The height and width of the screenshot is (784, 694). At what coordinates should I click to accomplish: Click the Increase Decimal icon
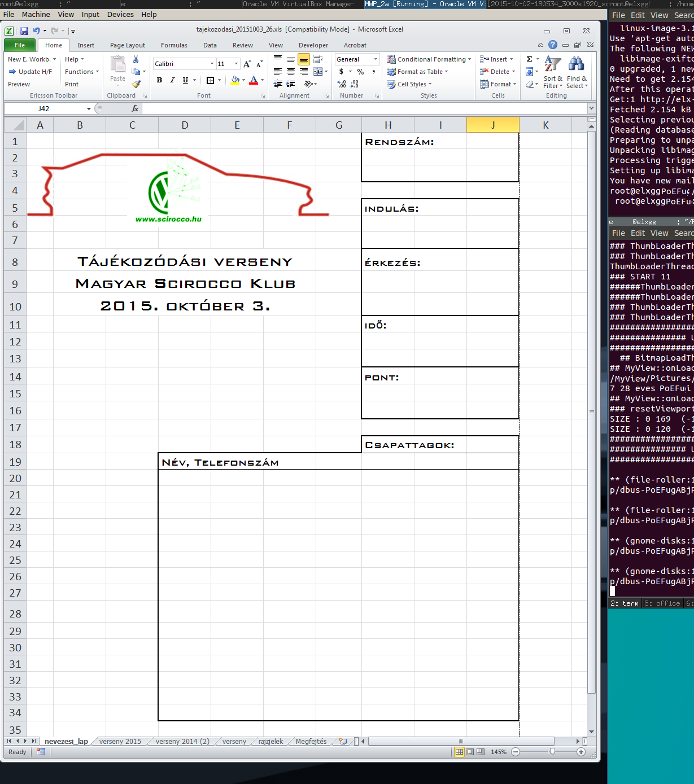pos(342,84)
